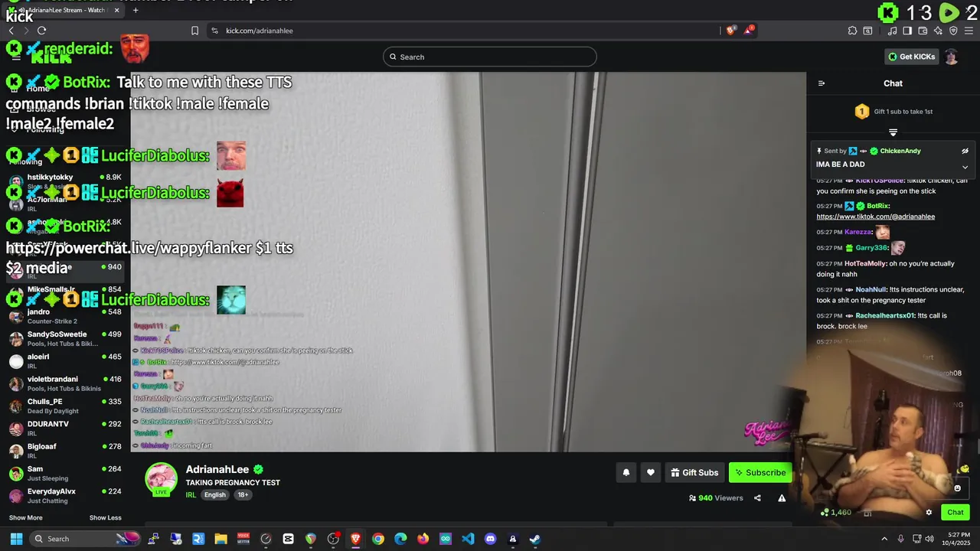Click the NoahNull username in chat
This screenshot has height=551, width=980.
(x=871, y=289)
